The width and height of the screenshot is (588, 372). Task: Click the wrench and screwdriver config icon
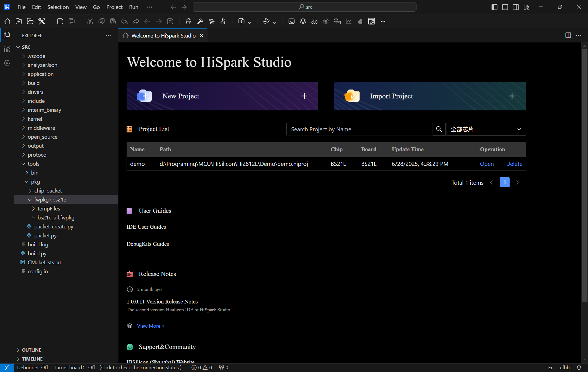(x=42, y=21)
